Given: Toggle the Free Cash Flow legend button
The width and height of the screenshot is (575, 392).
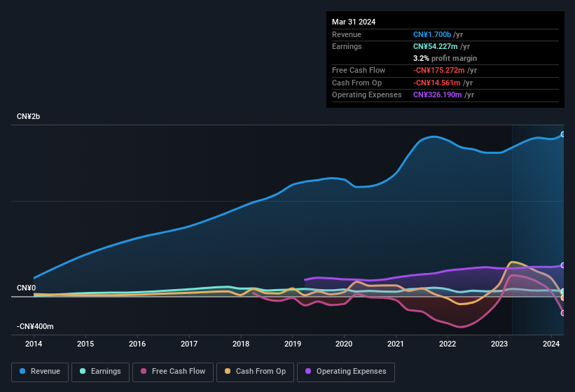Looking at the screenshot, I should point(173,372).
